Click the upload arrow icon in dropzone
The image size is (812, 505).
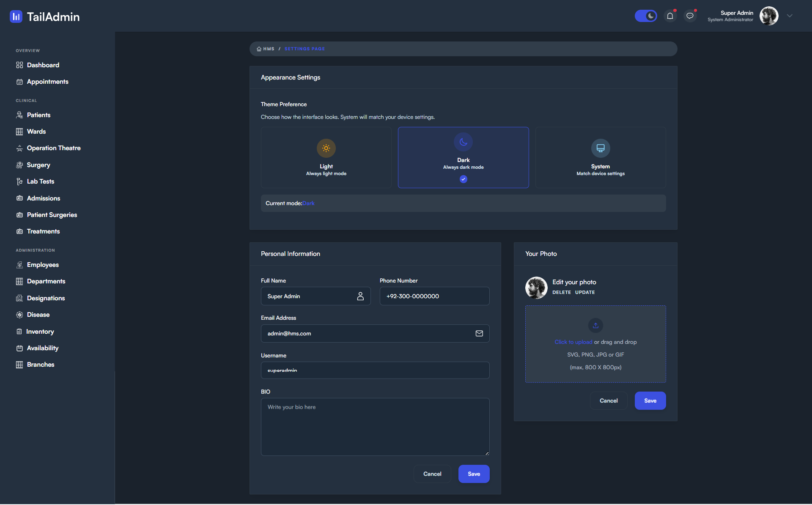point(595,325)
